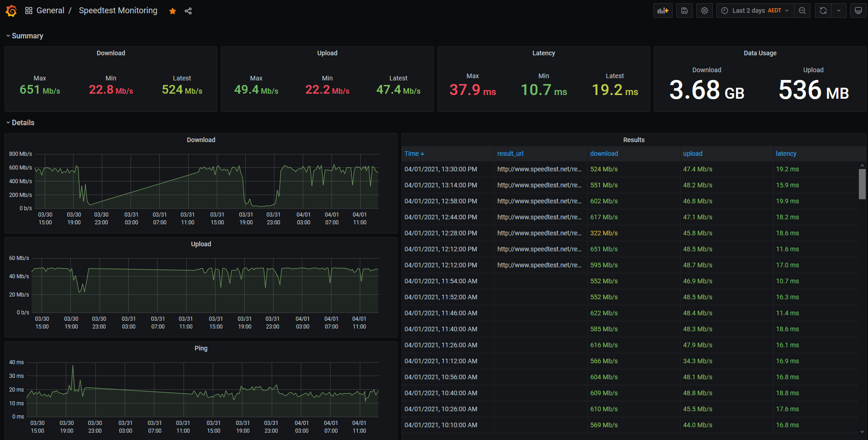
Task: Open speedtest result link for 12:58:00 PM row
Action: click(539, 201)
